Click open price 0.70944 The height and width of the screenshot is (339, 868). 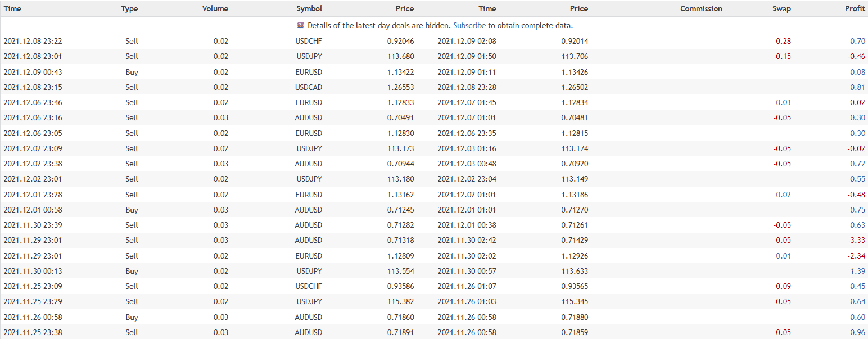(x=400, y=164)
